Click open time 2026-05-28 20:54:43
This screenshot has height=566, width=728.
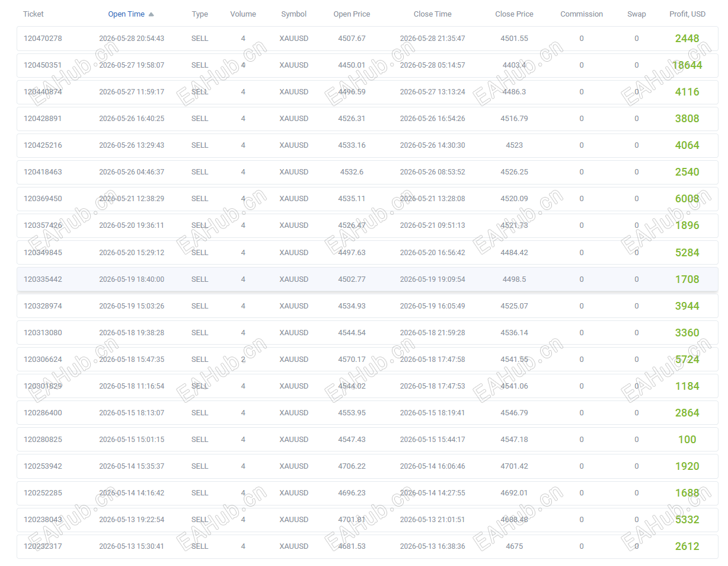pos(132,39)
